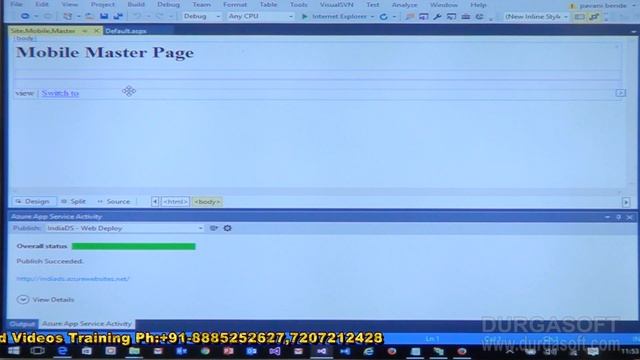Image resolution: width=640 pixels, height=360 pixels.
Task: Click the browser Refresh icon in toolbar
Action: (x=383, y=17)
